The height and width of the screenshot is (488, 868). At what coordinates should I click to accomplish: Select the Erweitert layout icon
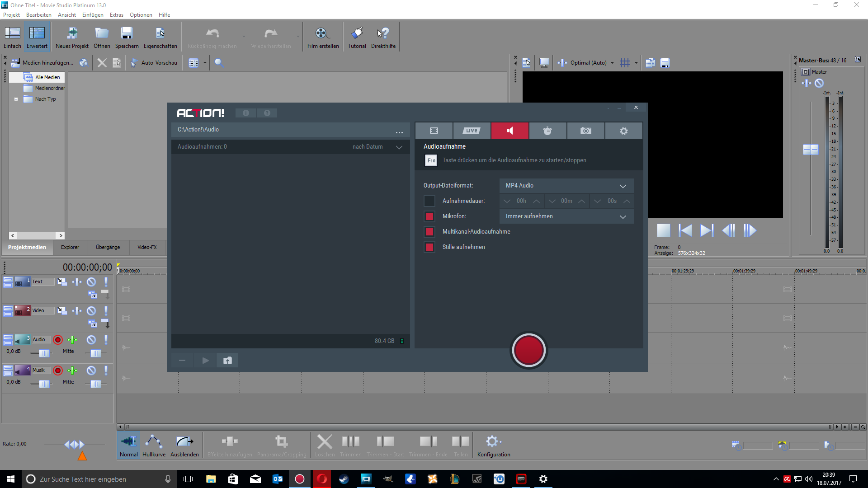37,37
